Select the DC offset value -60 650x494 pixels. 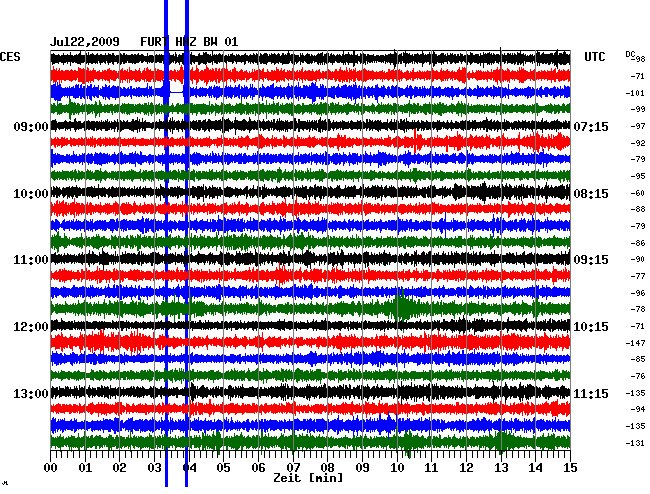[638, 193]
